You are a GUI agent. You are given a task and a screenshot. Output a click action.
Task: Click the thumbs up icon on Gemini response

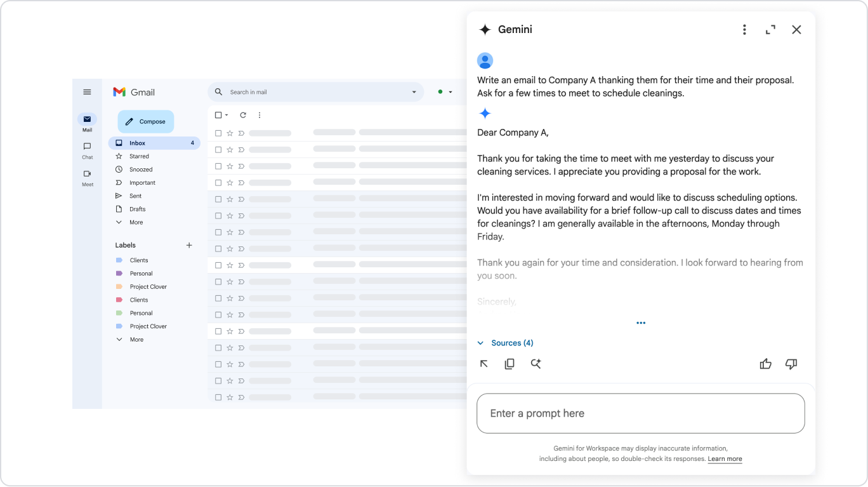pyautogui.click(x=765, y=364)
